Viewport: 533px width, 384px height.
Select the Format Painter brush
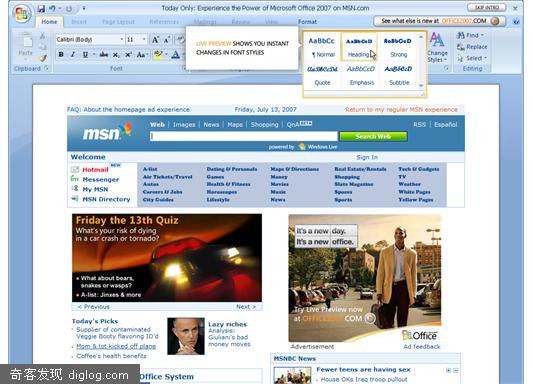pos(43,58)
